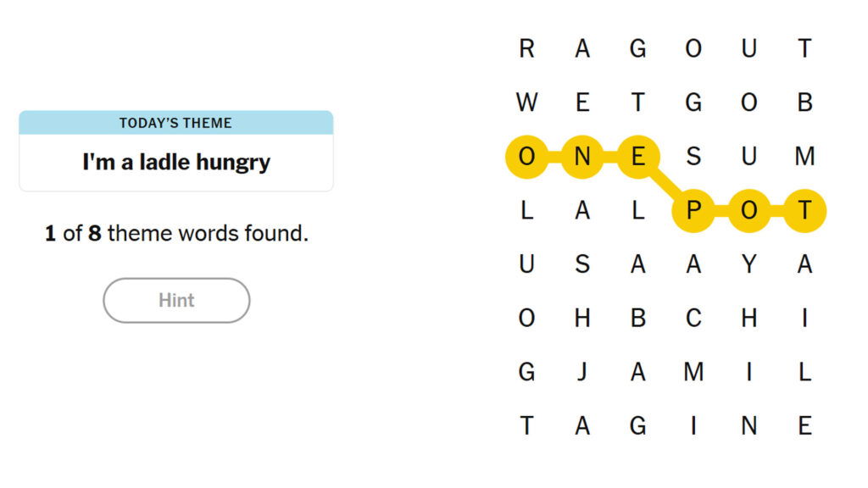Click the Today's Theme header bar

176,123
